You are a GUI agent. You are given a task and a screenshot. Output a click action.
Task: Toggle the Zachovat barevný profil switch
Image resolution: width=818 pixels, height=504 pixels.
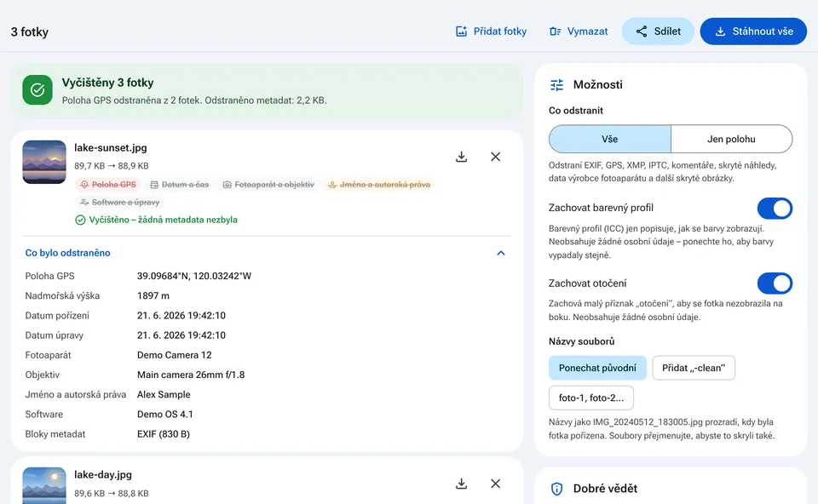tap(775, 209)
